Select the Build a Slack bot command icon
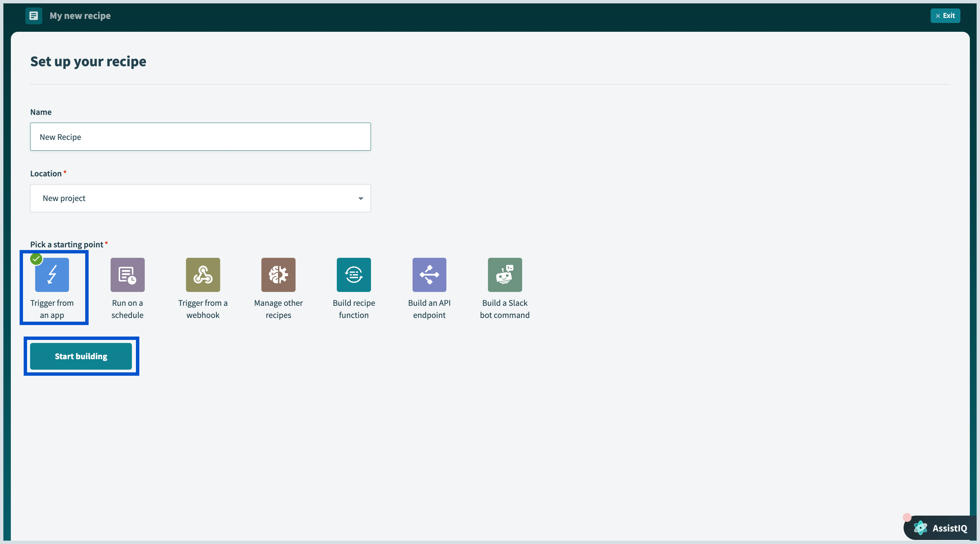The image size is (980, 544). coord(505,275)
